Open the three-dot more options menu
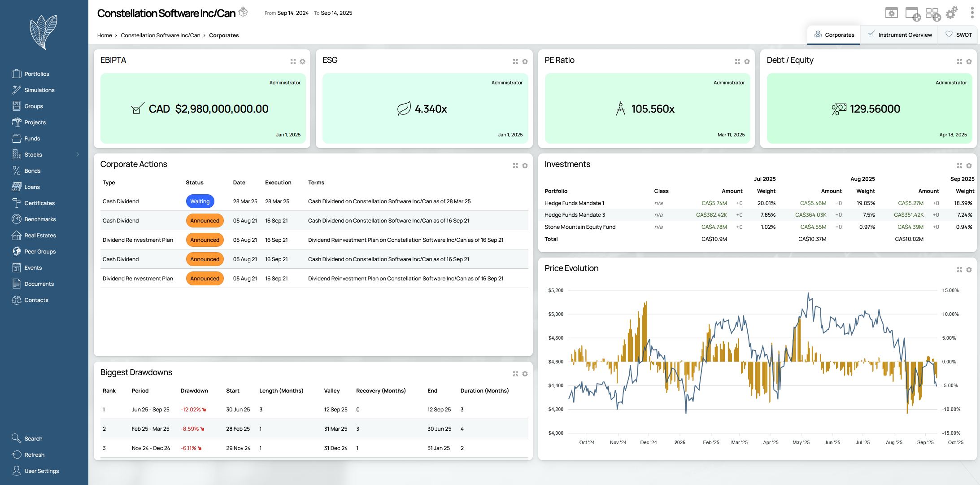The width and height of the screenshot is (980, 485). pyautogui.click(x=972, y=13)
